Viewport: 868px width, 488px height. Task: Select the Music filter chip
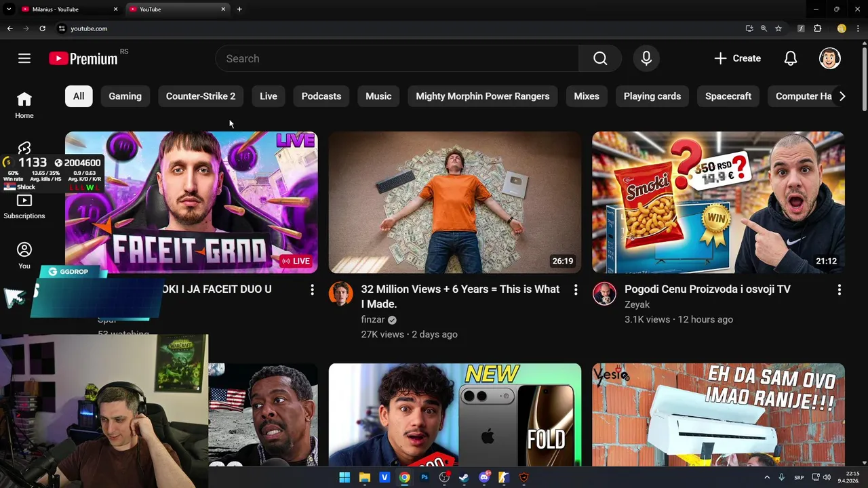(x=378, y=96)
